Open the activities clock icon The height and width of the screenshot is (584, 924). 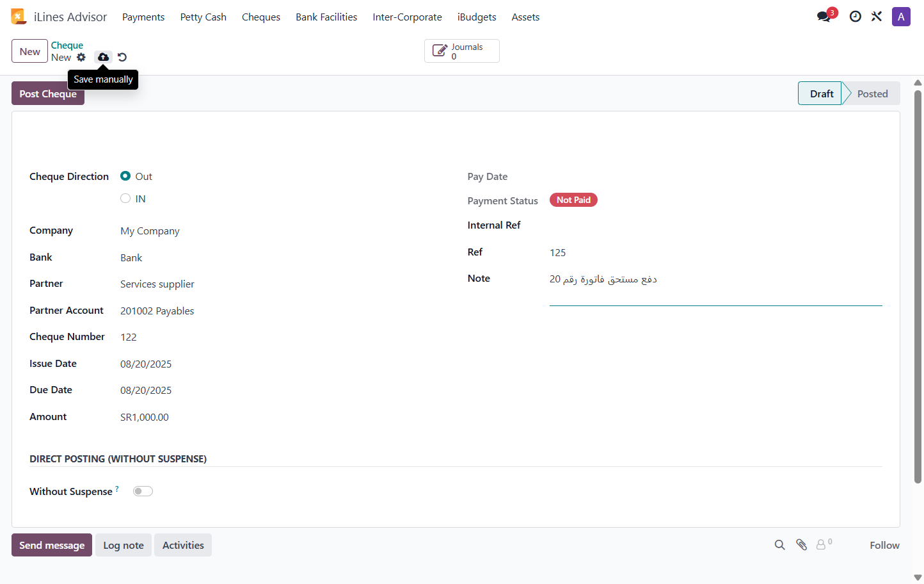855,17
